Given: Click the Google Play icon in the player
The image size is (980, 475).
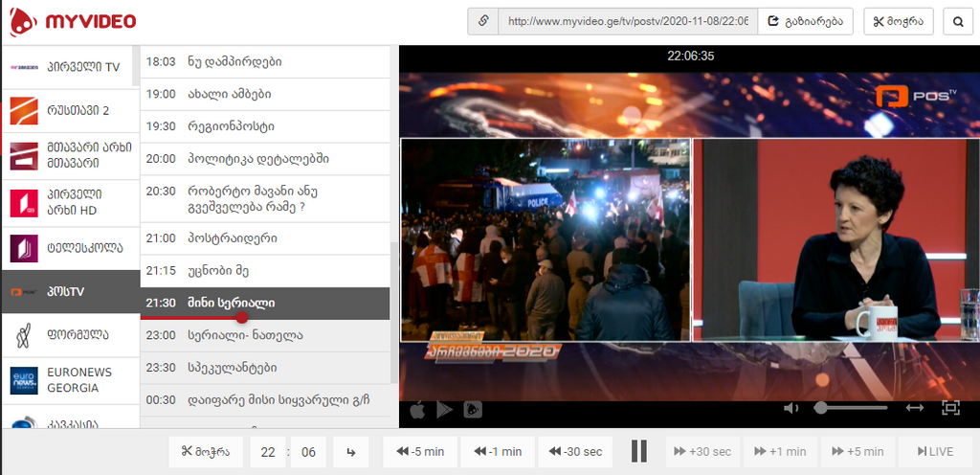Looking at the screenshot, I should point(444,410).
